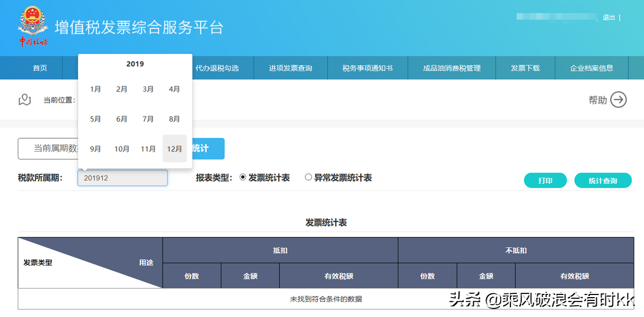Select the highlighted 12月 in the month picker
Viewport: 644px width, 317px height.
pyautogui.click(x=174, y=149)
